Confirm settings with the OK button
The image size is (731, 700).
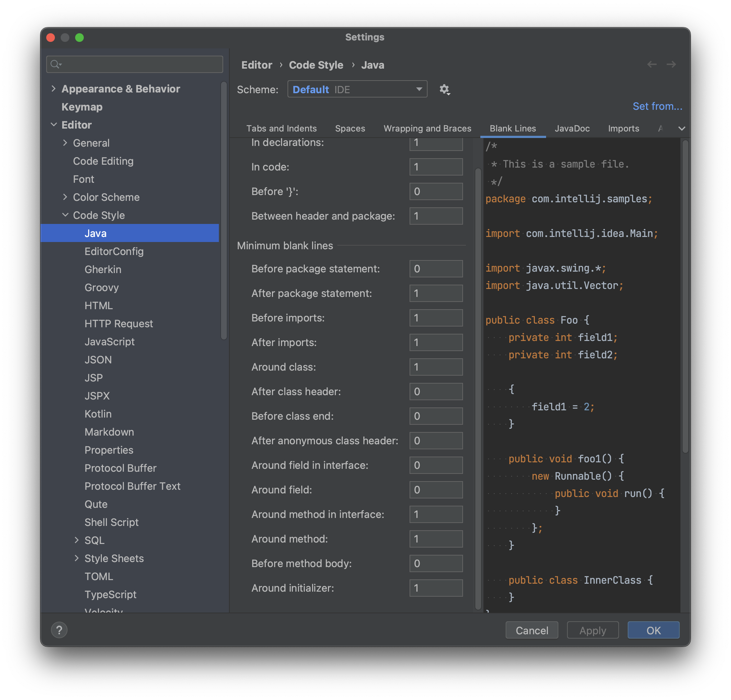[x=653, y=630]
